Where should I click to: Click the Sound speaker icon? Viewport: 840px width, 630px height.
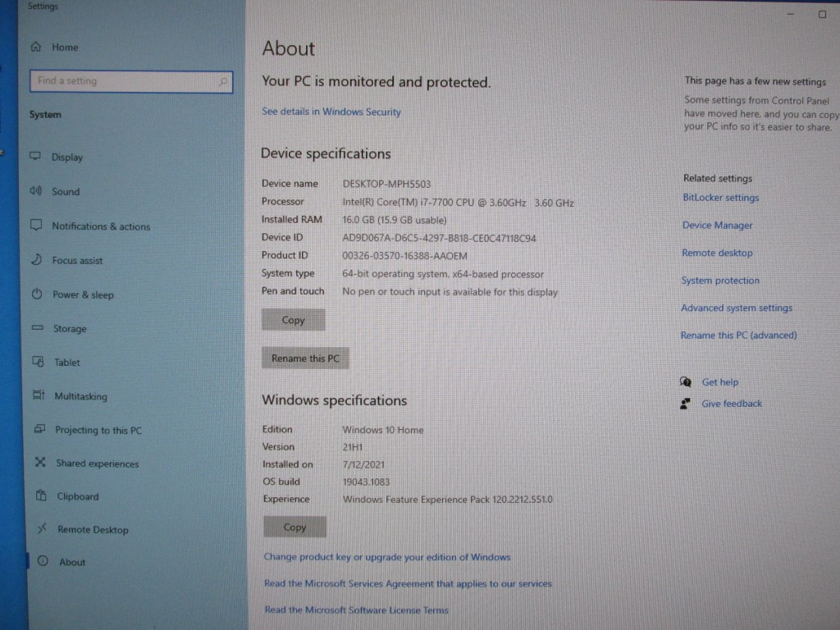(35, 190)
